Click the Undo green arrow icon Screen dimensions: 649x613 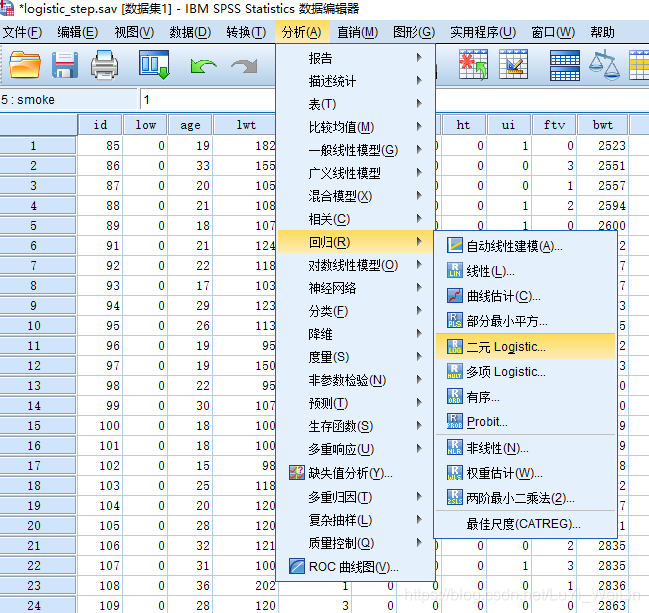(203, 66)
